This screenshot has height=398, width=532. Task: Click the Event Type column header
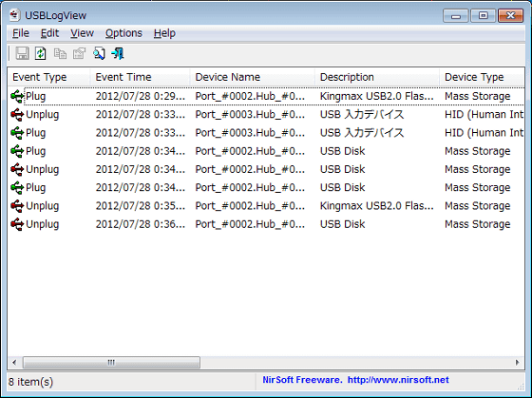[x=48, y=77]
